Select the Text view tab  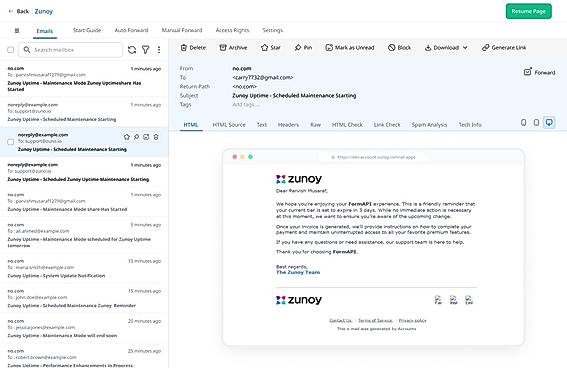pos(262,125)
